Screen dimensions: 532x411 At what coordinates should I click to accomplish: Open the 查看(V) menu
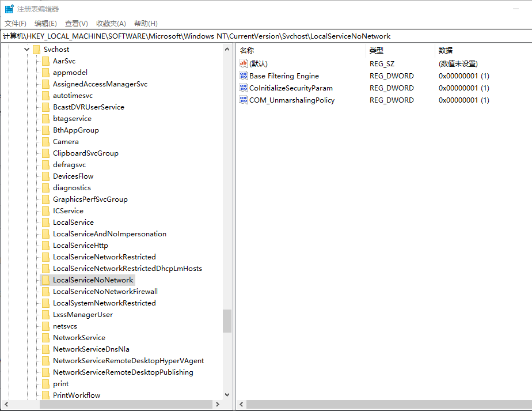77,24
